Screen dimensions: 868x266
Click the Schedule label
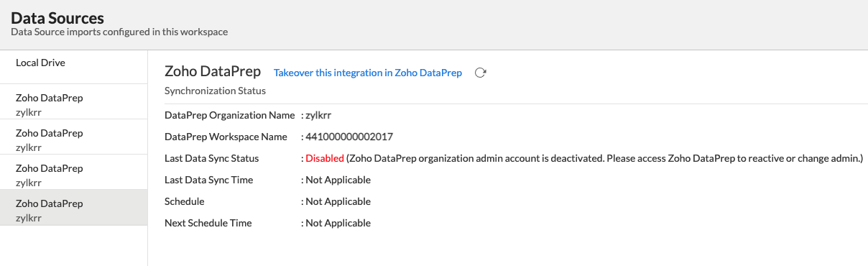pos(185,201)
